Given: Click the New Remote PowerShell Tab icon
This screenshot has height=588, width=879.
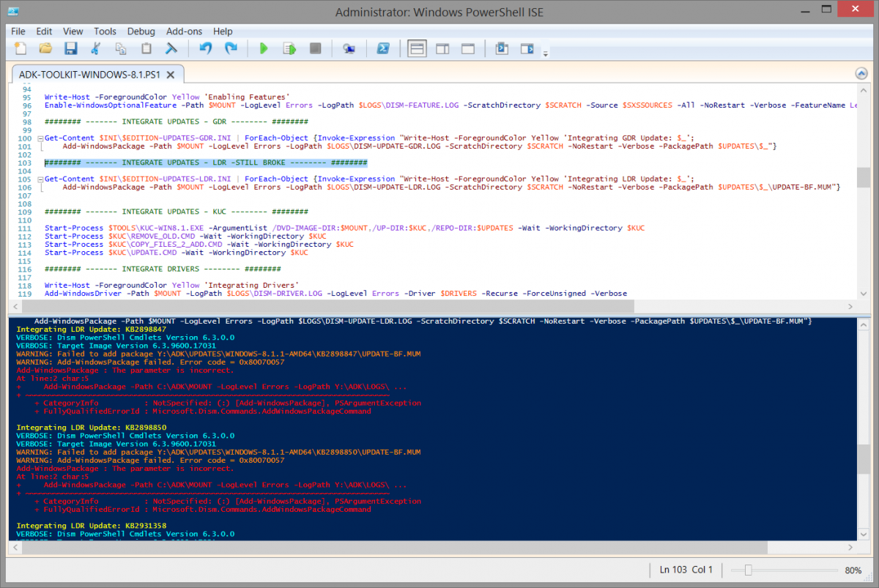Looking at the screenshot, I should pyautogui.click(x=349, y=49).
